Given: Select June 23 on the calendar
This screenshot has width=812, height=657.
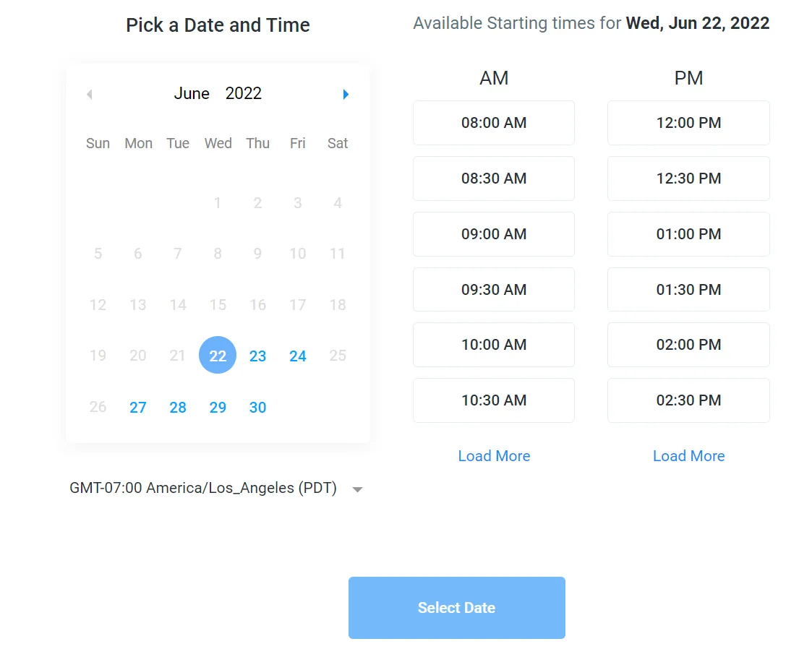Looking at the screenshot, I should 257,356.
